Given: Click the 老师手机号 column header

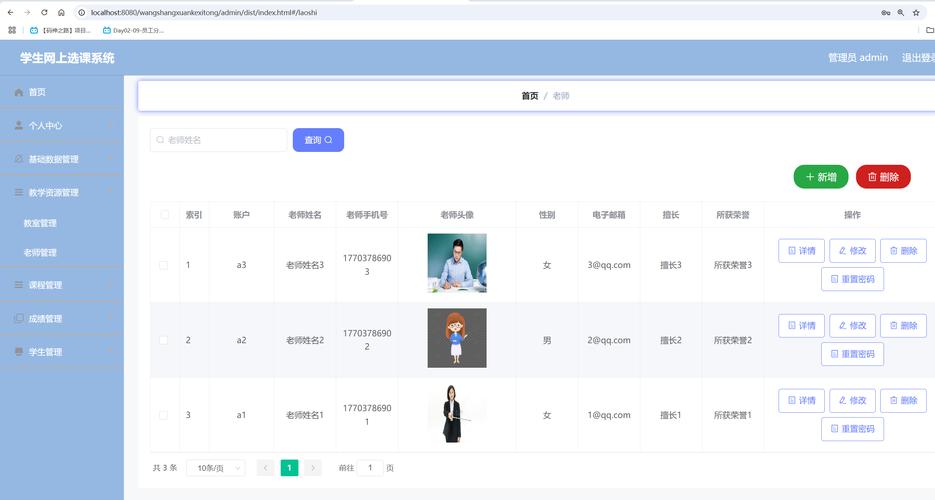Looking at the screenshot, I should (x=367, y=215).
